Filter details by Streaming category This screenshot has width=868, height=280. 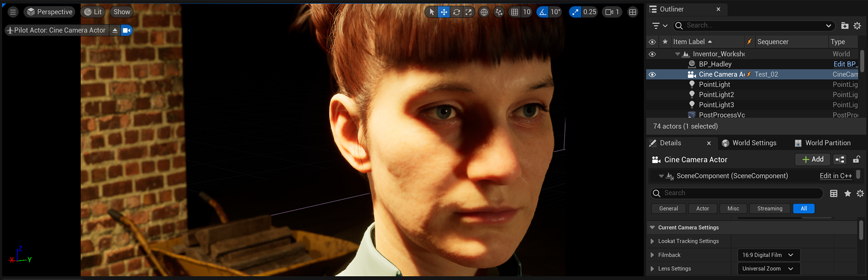point(769,209)
